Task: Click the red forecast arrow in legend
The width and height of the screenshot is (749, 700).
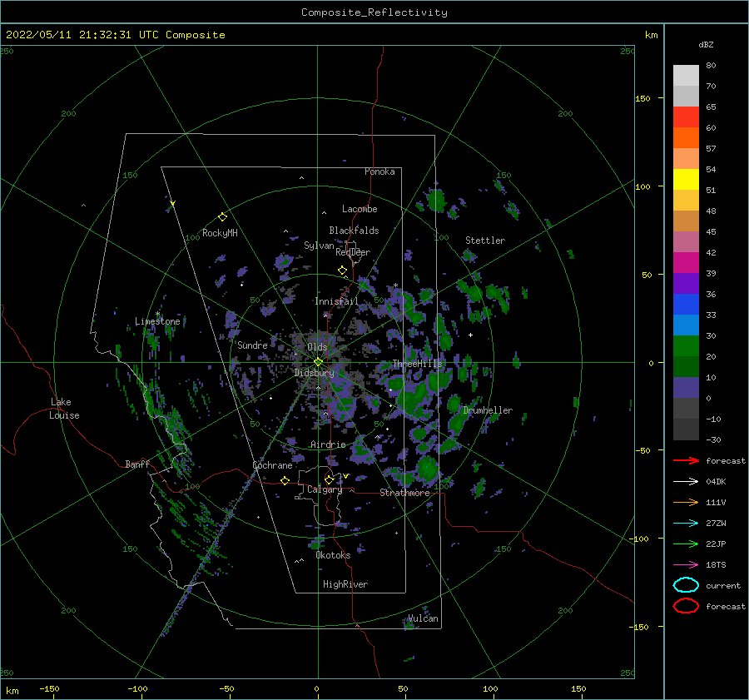Action: 686,460
